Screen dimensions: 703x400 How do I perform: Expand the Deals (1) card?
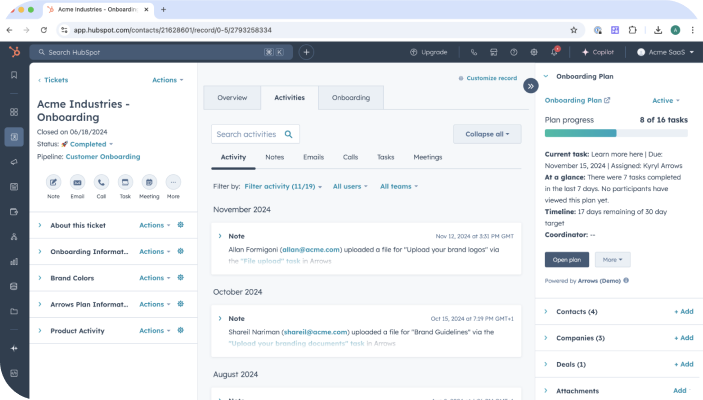546,364
